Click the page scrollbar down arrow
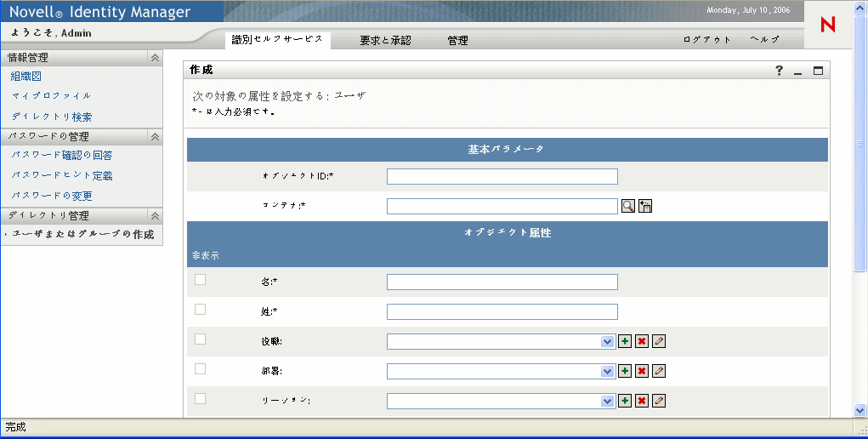868x439 pixels. click(859, 411)
